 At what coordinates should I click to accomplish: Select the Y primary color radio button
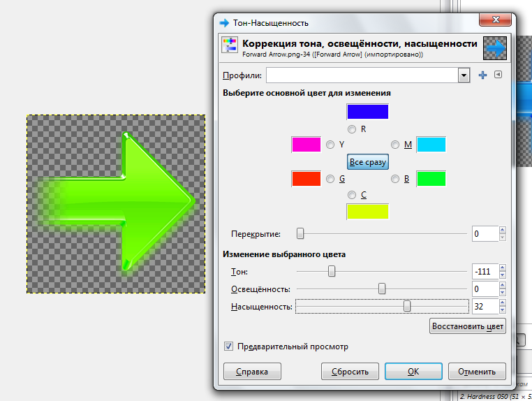coord(330,145)
